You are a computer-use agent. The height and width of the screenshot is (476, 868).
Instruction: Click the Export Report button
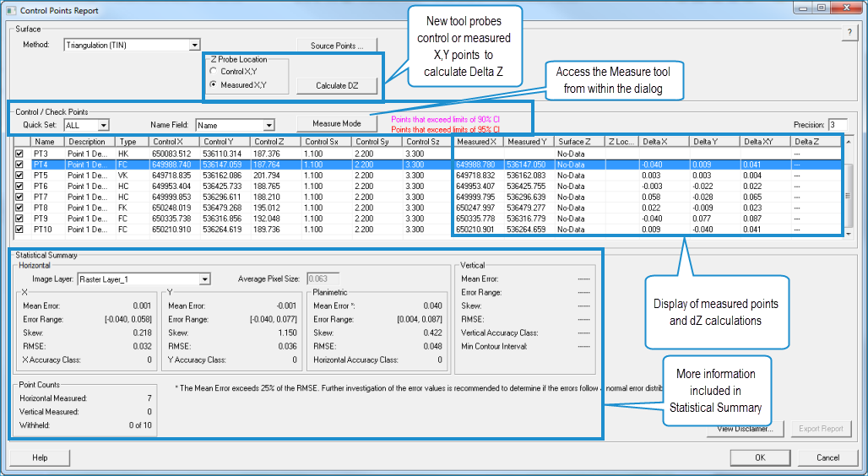pos(821,429)
